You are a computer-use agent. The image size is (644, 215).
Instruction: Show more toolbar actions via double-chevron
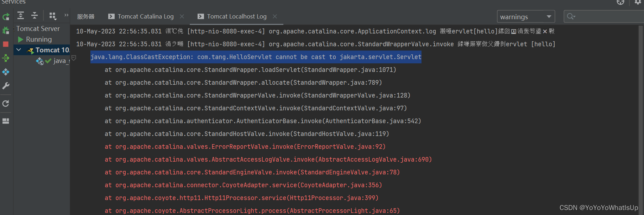click(x=66, y=15)
